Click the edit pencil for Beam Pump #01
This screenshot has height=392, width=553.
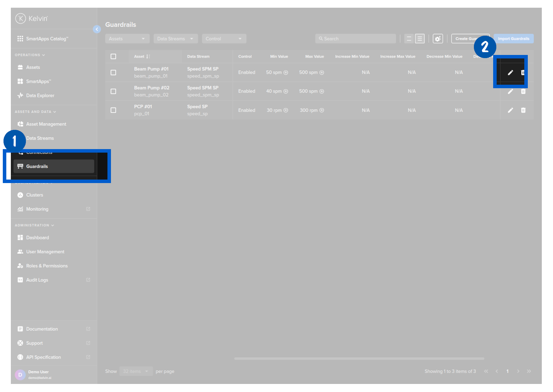pos(510,72)
